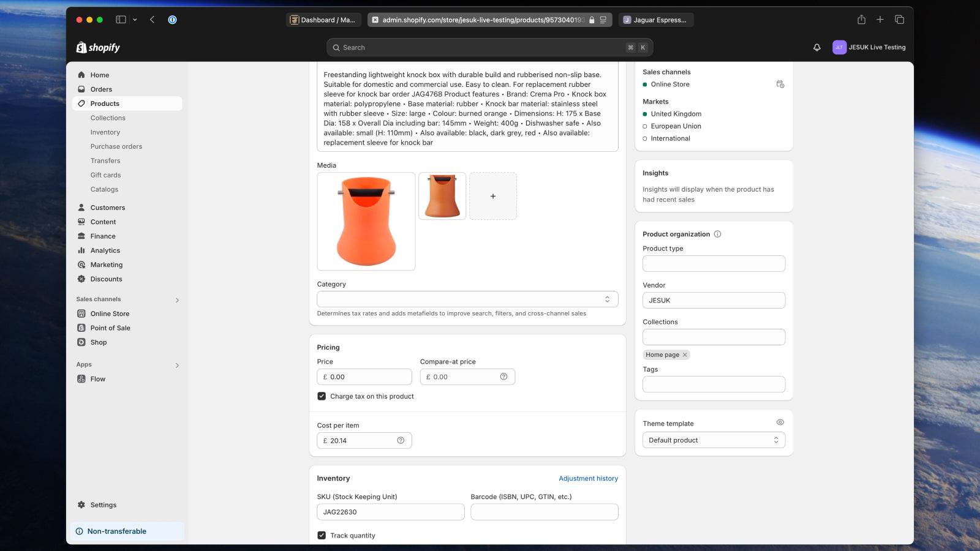980x551 pixels.
Task: Expand the Sales channels sidebar section
Action: coord(177,300)
